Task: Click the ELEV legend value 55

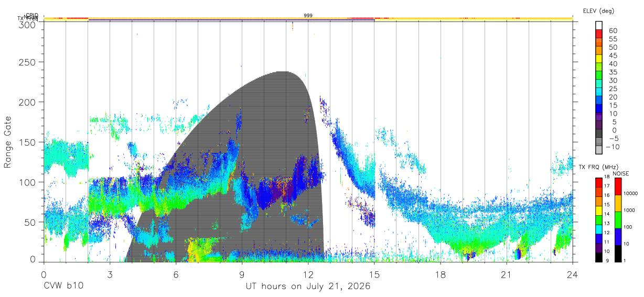Action: click(612, 39)
